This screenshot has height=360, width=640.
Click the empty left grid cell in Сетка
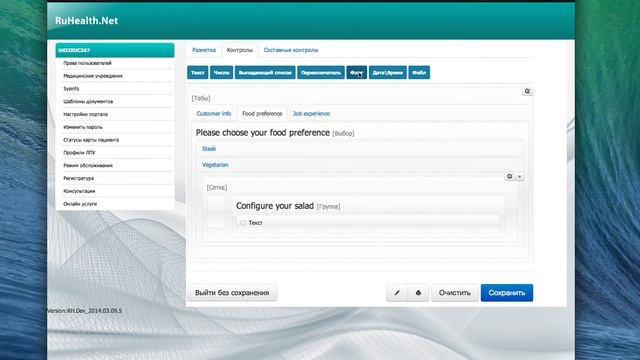[216, 211]
